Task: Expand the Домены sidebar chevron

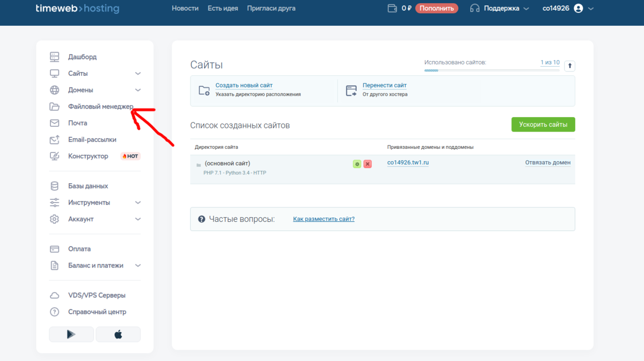Action: click(x=138, y=90)
